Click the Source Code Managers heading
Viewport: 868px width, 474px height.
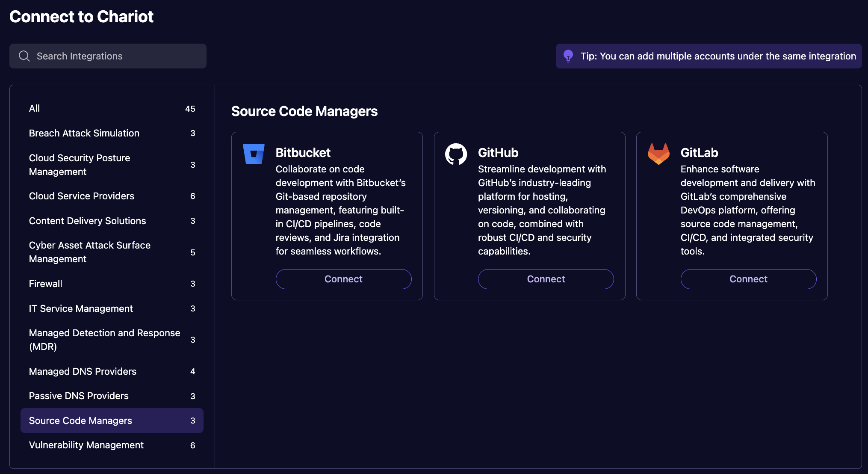pyautogui.click(x=304, y=111)
